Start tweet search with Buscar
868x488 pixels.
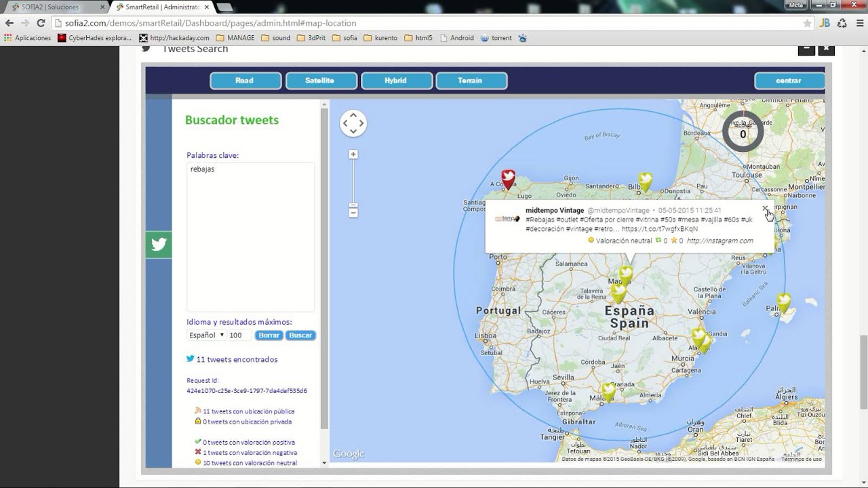click(x=300, y=335)
